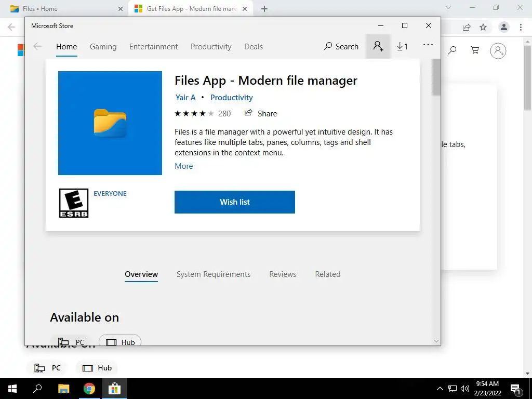Click the Productivity category link
Image resolution: width=532 pixels, height=399 pixels.
tap(231, 97)
